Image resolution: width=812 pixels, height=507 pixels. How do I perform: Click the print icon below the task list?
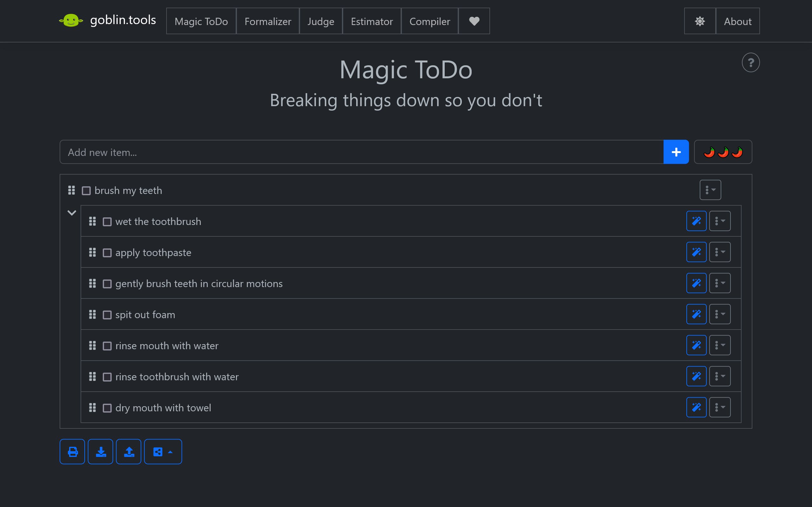pos(72,451)
